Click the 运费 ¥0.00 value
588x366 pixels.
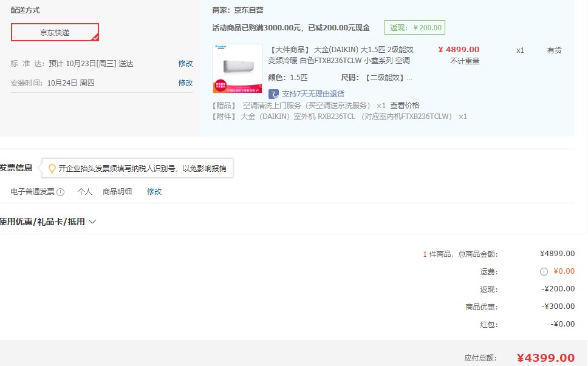(564, 271)
